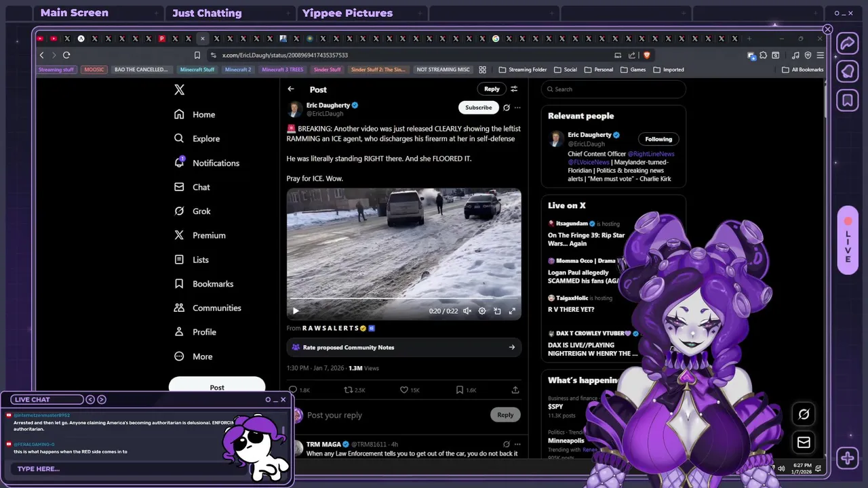This screenshot has width=868, height=488.
Task: Open the three-dot menu on TRM MAGA reply
Action: click(x=517, y=444)
